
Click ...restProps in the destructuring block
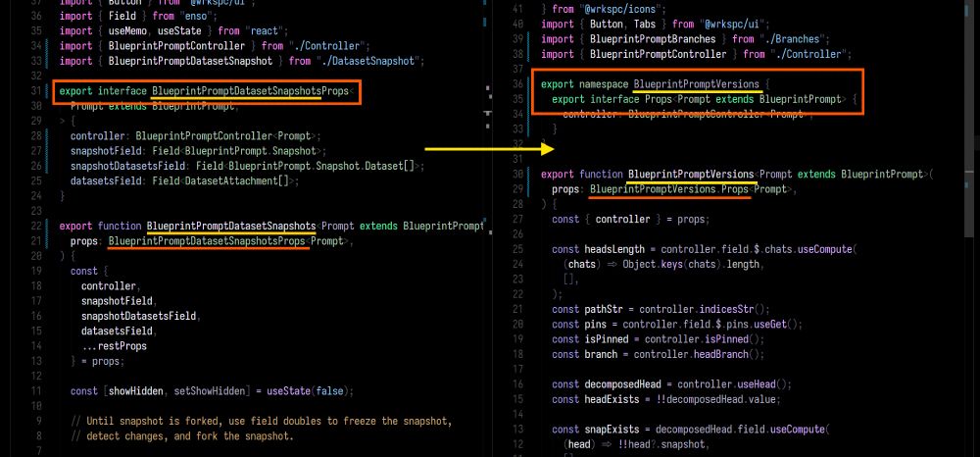[x=115, y=346]
